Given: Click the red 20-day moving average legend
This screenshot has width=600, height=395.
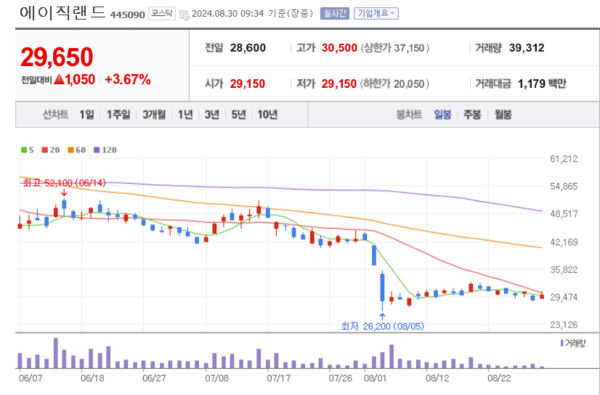Looking at the screenshot, I should click(51, 150).
